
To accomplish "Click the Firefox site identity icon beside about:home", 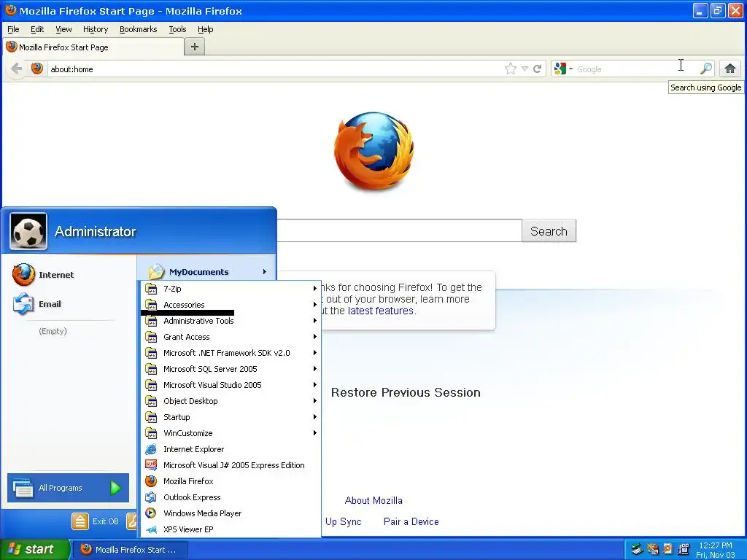I will [x=37, y=69].
